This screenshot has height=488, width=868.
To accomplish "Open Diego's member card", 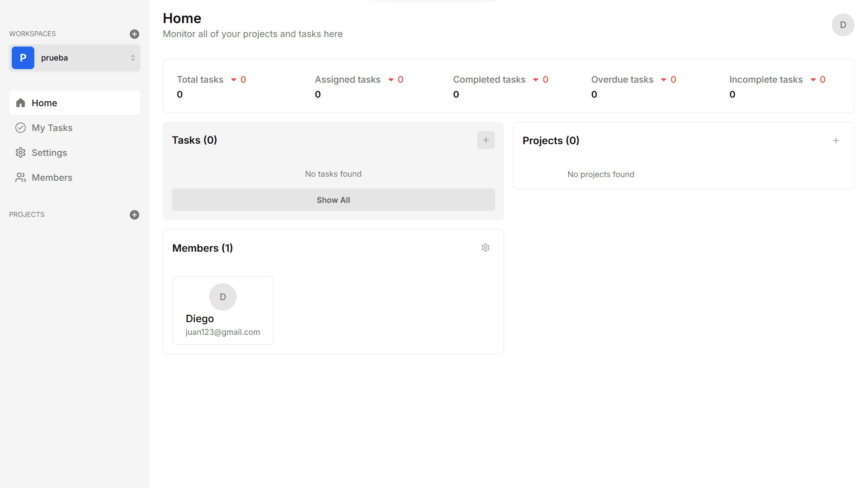I will coord(222,310).
